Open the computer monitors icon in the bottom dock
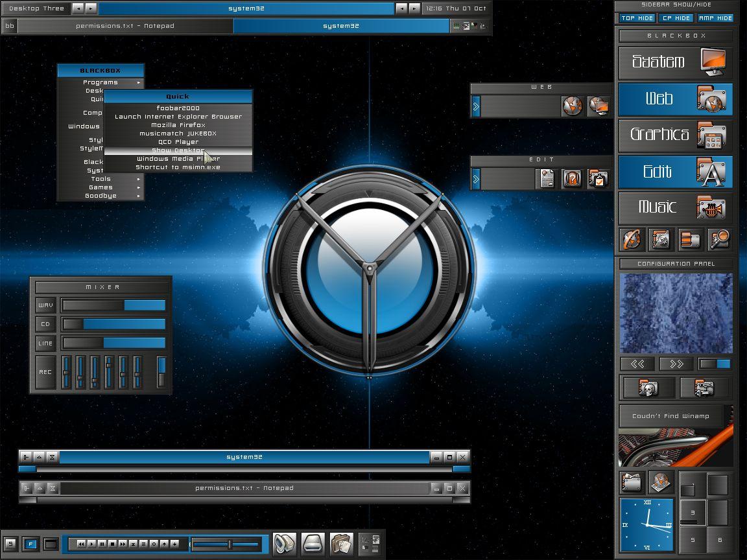The image size is (747, 560). coord(285,544)
